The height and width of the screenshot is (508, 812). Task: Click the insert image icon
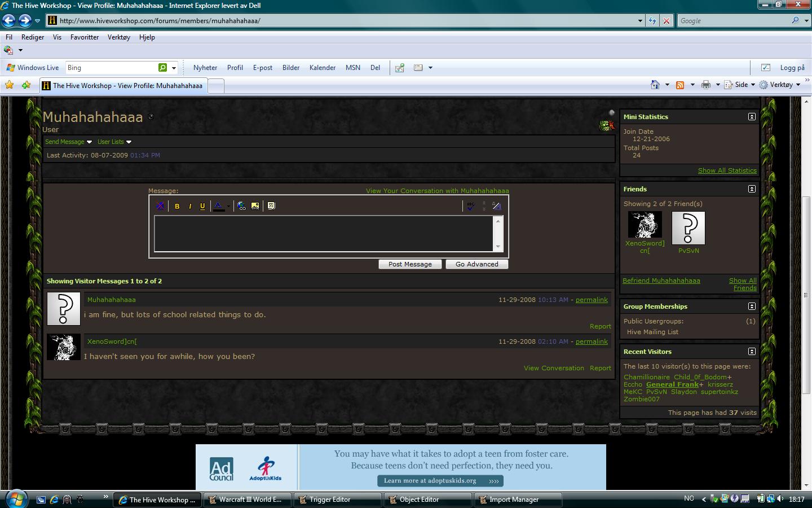[255, 206]
